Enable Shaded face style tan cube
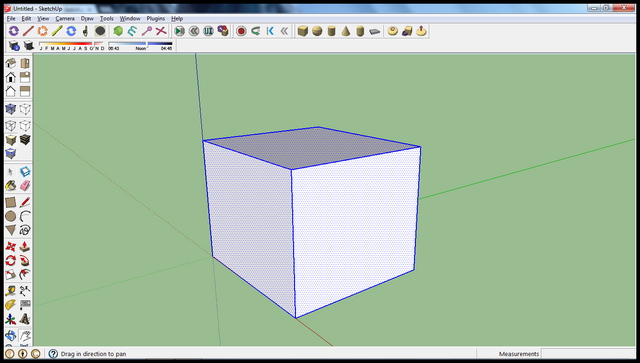 (11, 140)
